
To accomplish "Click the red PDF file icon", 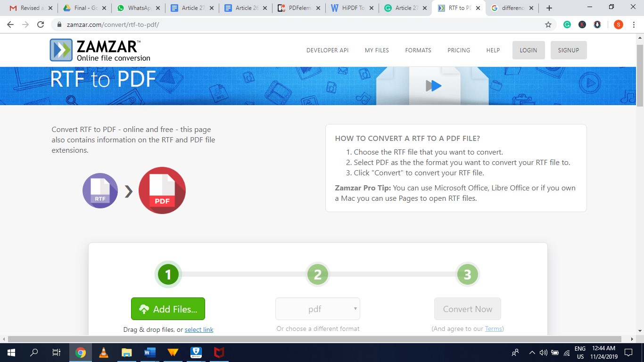I will click(x=162, y=190).
